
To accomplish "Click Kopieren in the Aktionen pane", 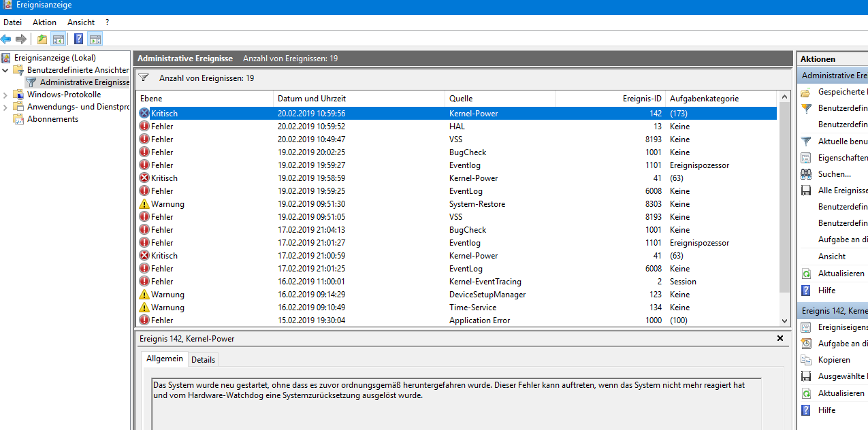I will (x=834, y=360).
